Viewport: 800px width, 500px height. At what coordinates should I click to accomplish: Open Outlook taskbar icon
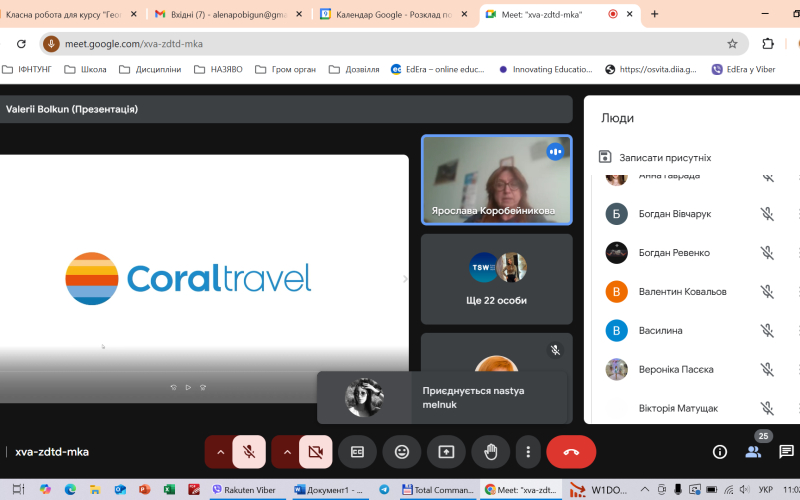coord(120,490)
